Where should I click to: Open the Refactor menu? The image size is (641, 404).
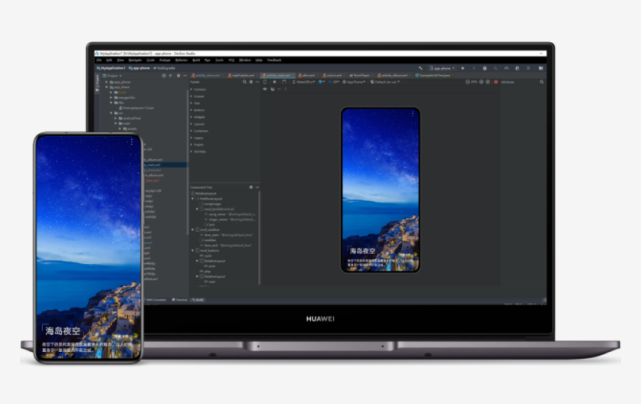pos(181,60)
